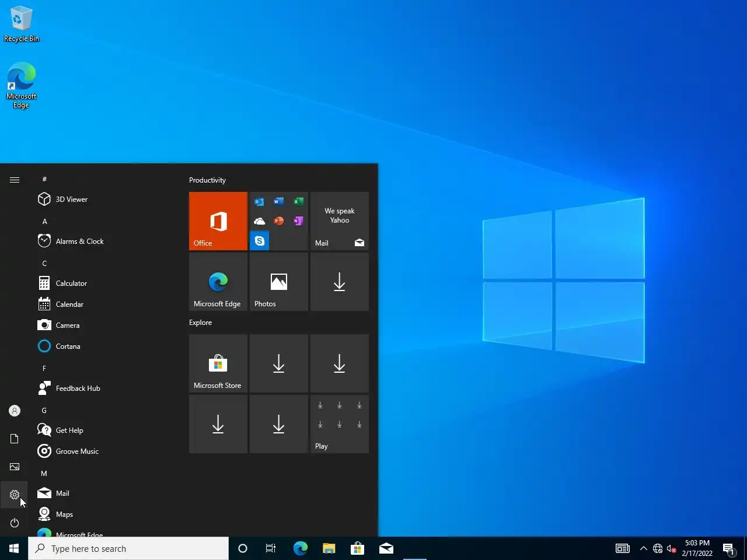Open the Play tile folder
This screenshot has width=747, height=560.
click(x=340, y=424)
